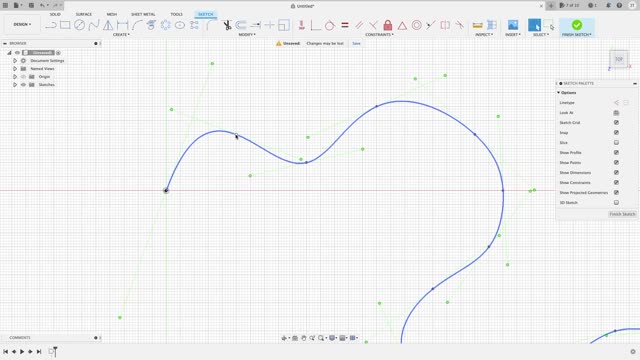
Task: Expand the Sketches tree node
Action: (15, 84)
